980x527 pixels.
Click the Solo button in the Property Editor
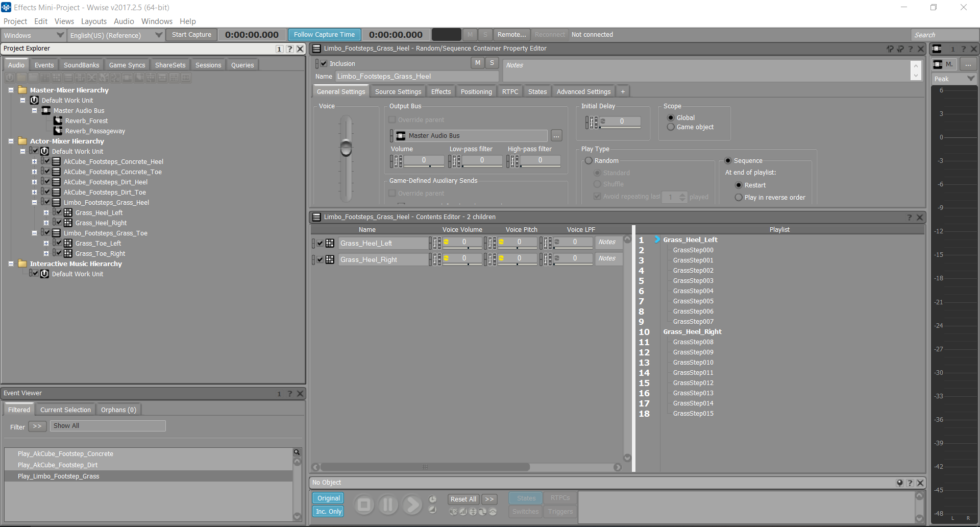click(492, 63)
